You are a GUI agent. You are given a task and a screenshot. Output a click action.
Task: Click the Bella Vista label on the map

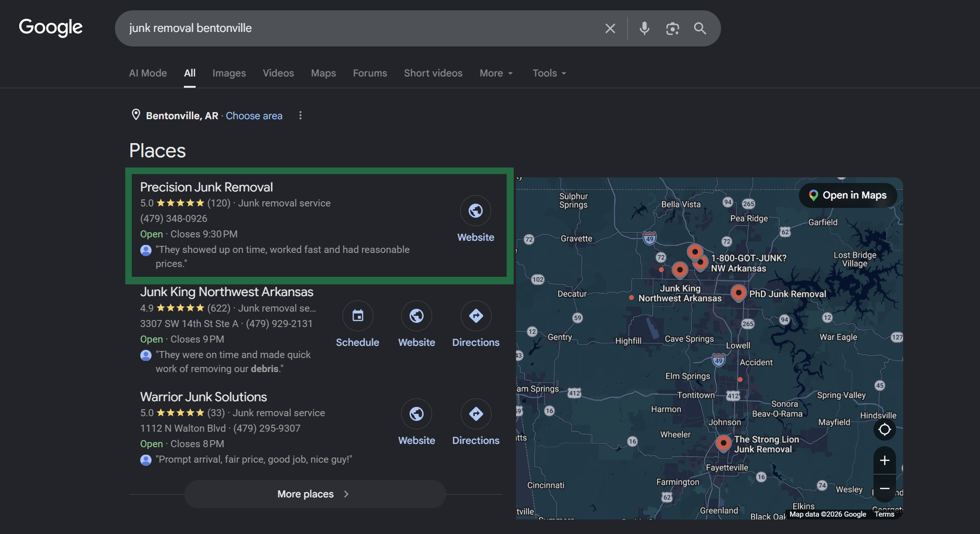681,204
